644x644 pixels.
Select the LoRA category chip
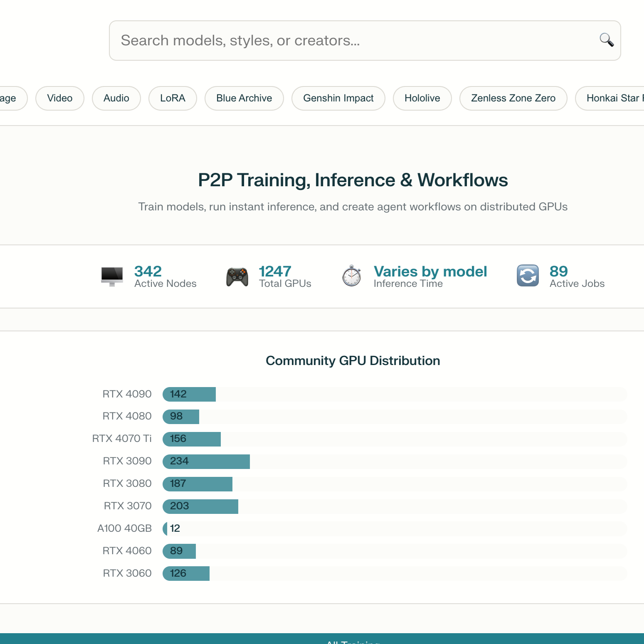coord(173,98)
